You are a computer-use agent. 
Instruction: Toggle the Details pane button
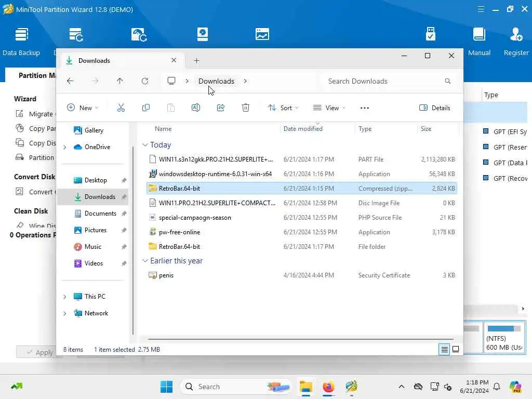tap(435, 108)
